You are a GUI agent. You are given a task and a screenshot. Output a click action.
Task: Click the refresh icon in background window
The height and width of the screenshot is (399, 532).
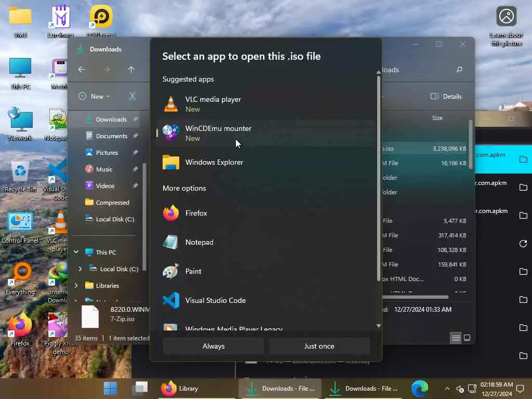pos(523,244)
